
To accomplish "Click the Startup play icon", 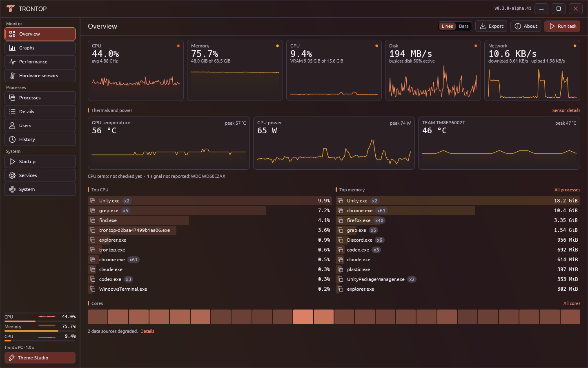I will tap(12, 162).
